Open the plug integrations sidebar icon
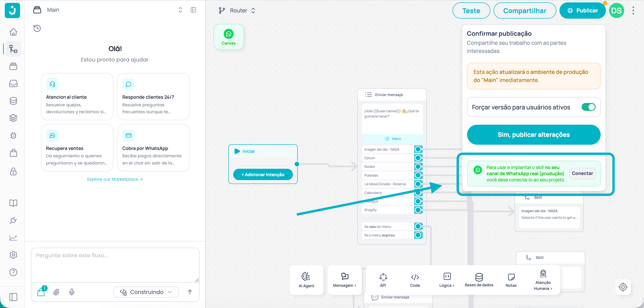Screen dimensions: 644x308 (x=13, y=220)
